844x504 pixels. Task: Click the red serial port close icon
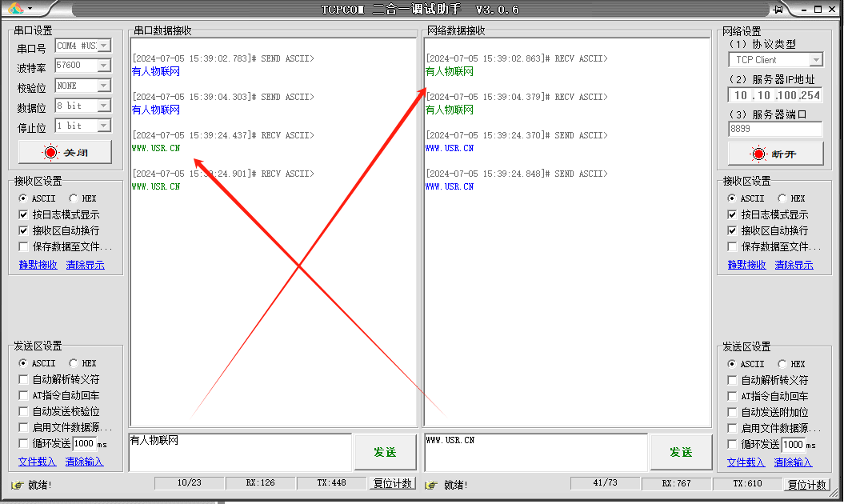50,152
